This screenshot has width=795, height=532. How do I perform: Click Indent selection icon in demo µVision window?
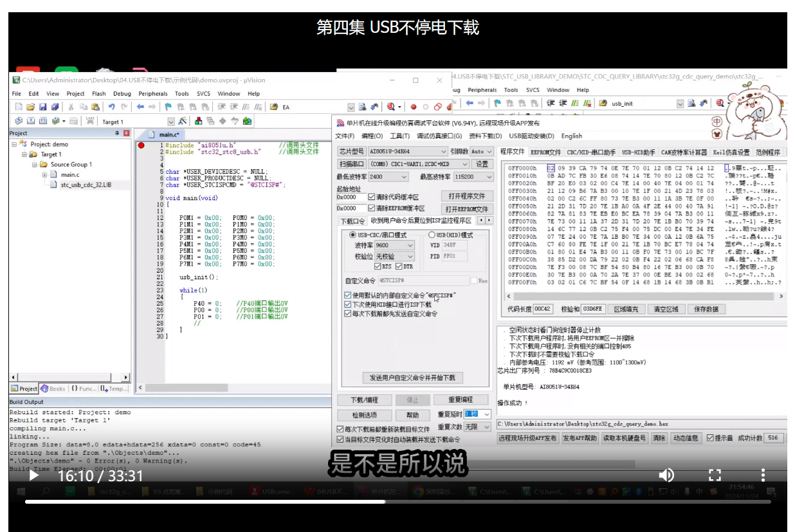(222, 107)
